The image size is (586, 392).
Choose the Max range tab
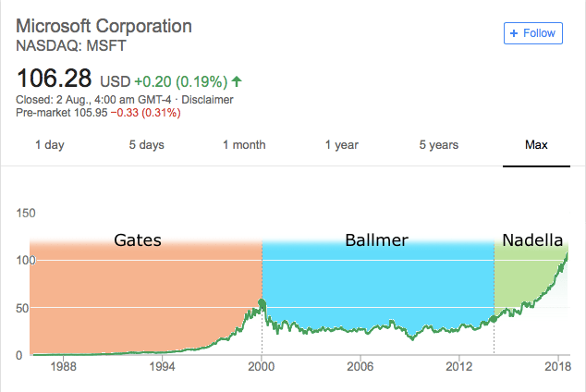pos(537,144)
